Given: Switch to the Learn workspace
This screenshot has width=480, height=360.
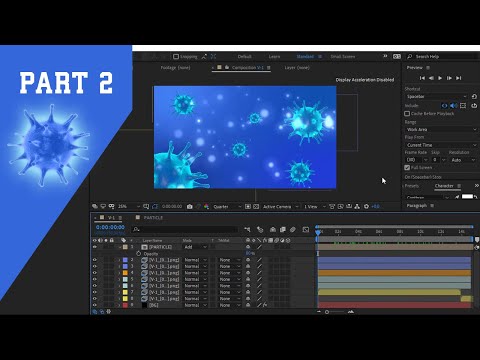Looking at the screenshot, I should [x=274, y=57].
